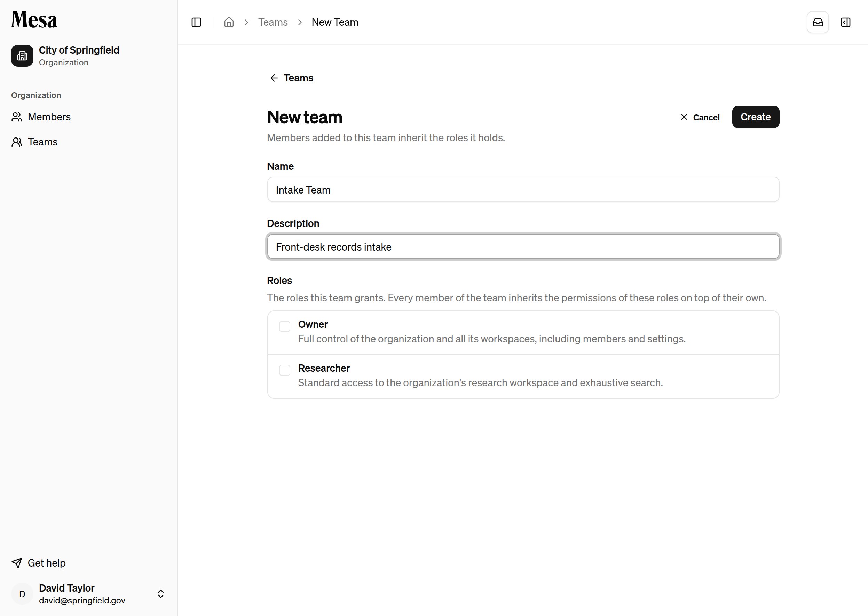Expand the David Taylor account switcher chevrons

[x=161, y=594]
